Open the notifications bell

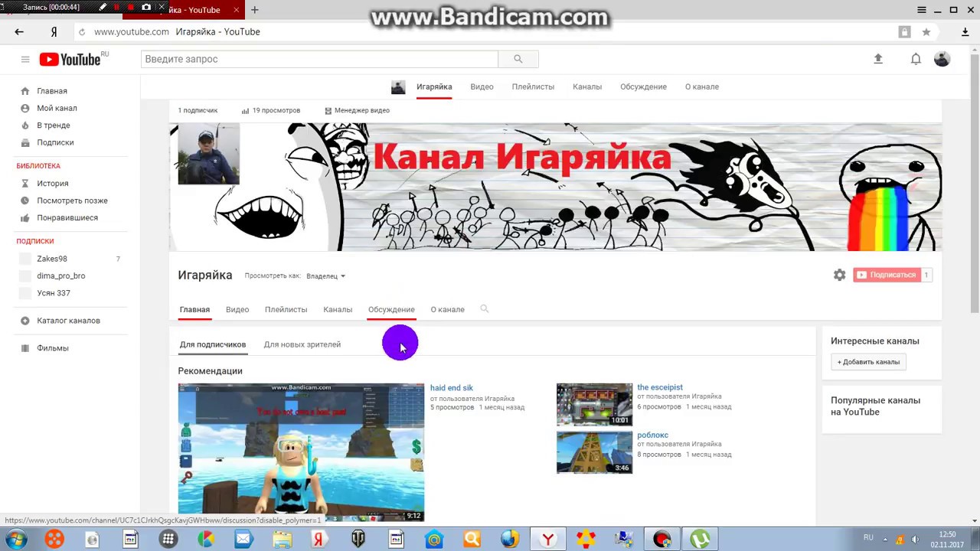(916, 59)
